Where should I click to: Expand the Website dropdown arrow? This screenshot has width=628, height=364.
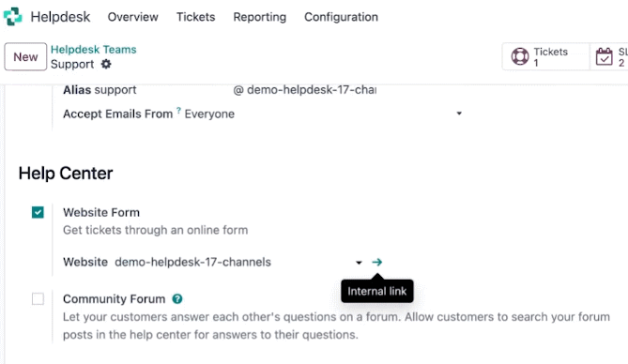pyautogui.click(x=359, y=263)
